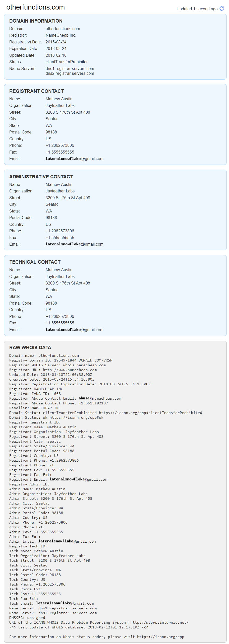Click Registrant Contact email lateralsnowflake@gmail.com
This screenshot has height=644, width=229.
tap(74, 159)
